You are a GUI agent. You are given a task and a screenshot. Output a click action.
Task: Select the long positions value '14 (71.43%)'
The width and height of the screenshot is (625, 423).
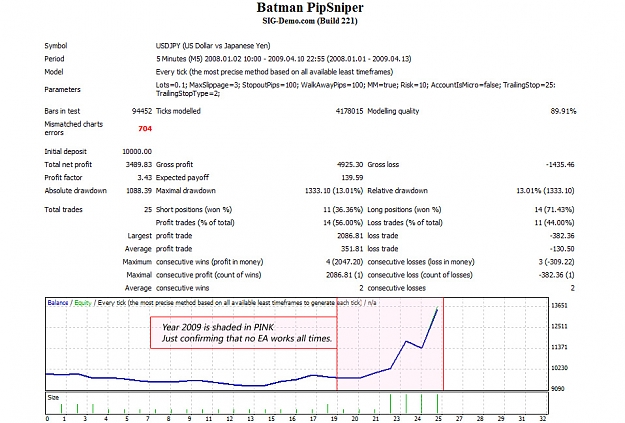coord(554,210)
